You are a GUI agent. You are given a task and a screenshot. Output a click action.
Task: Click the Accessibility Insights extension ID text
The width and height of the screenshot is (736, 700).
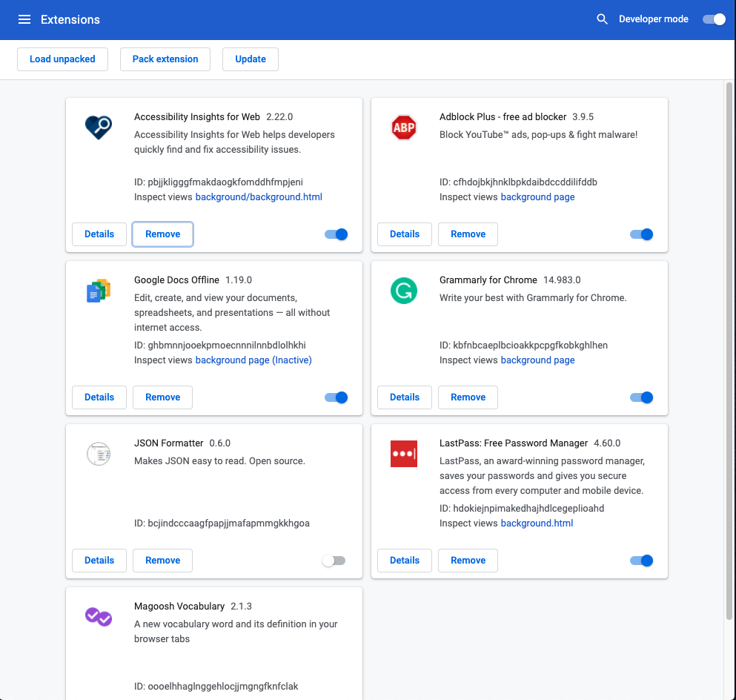tap(218, 182)
